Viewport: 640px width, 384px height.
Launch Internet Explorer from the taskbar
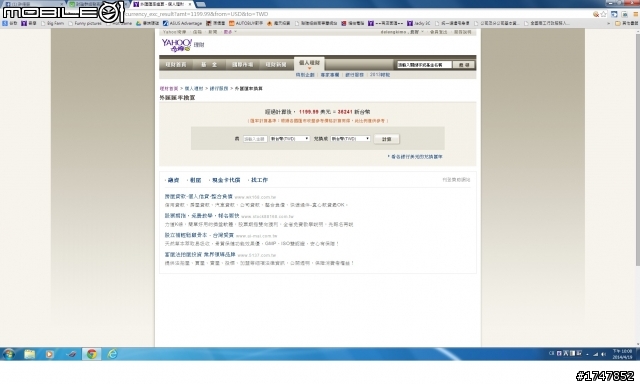click(x=112, y=353)
